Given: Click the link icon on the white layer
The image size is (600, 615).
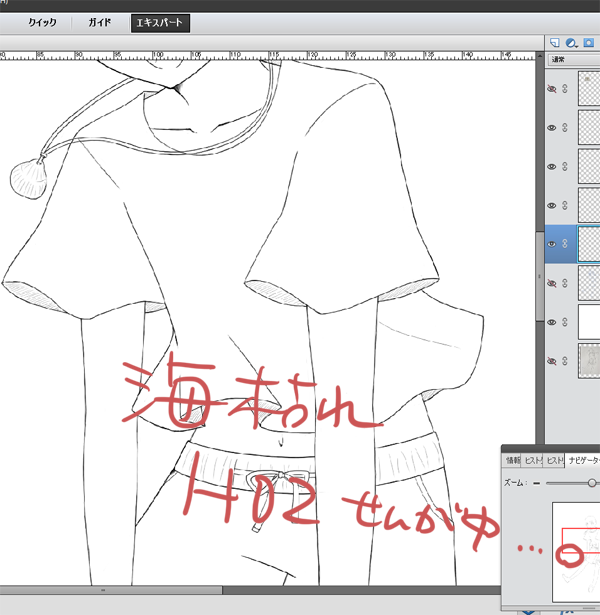Looking at the screenshot, I should pos(565,322).
